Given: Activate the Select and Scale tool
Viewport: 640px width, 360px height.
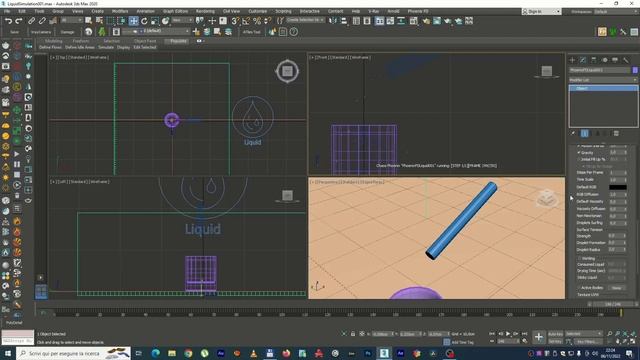Looking at the screenshot, I should (x=155, y=21).
